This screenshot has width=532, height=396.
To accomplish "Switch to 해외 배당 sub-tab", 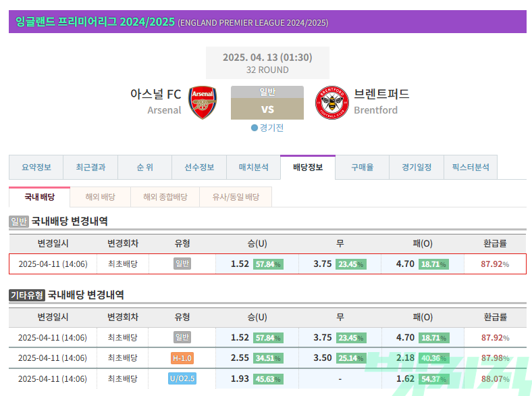I will (100, 197).
